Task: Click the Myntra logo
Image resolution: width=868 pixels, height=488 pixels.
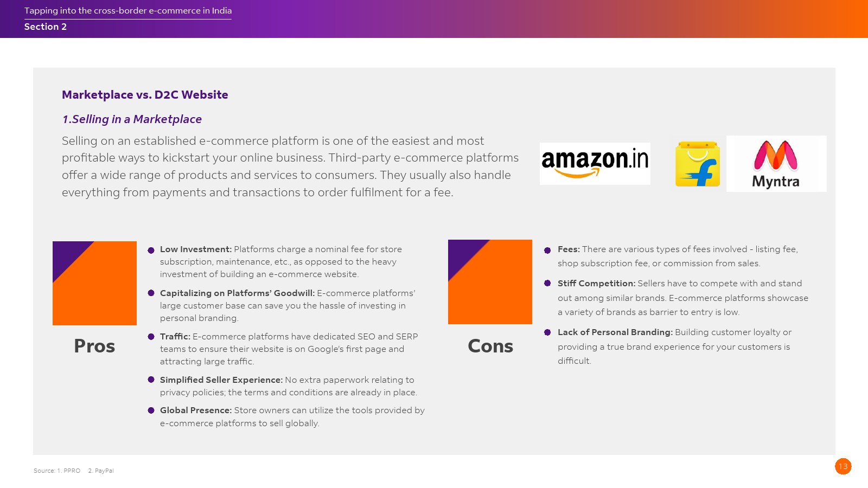Action: [x=776, y=164]
